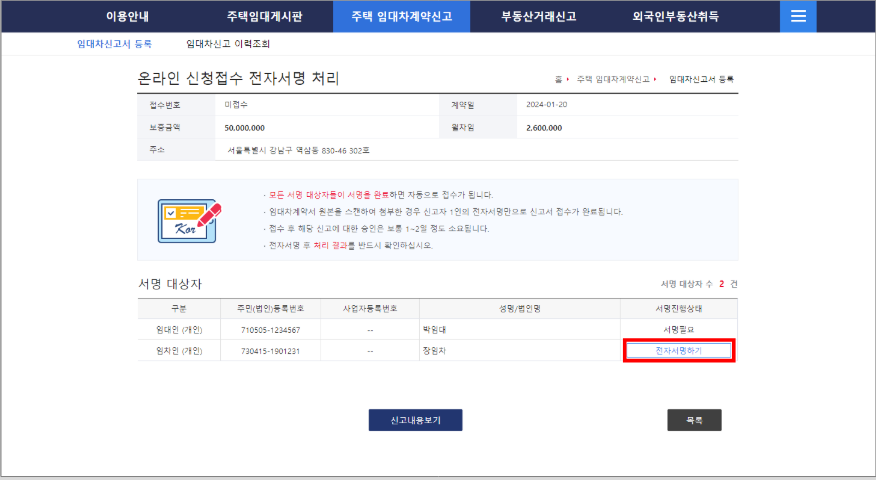Open the 외국인부동산취득 menu
Screen dimensions: 876x480
675,16
